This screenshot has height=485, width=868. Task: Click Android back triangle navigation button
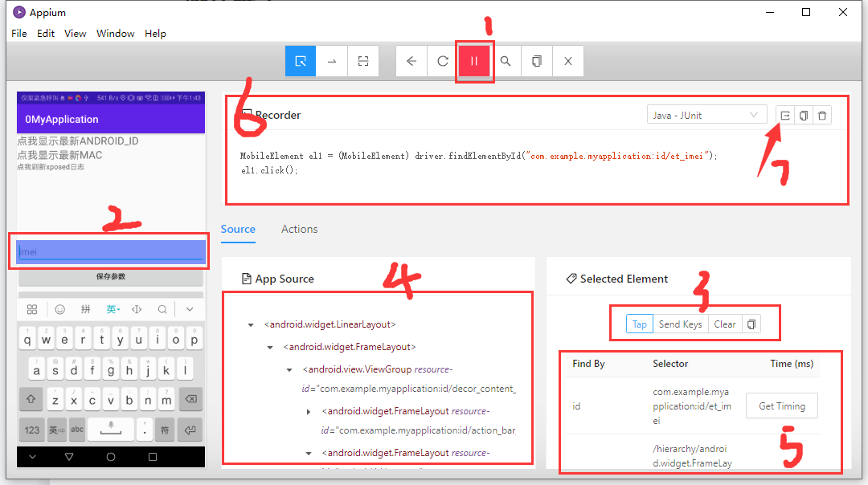coord(69,457)
